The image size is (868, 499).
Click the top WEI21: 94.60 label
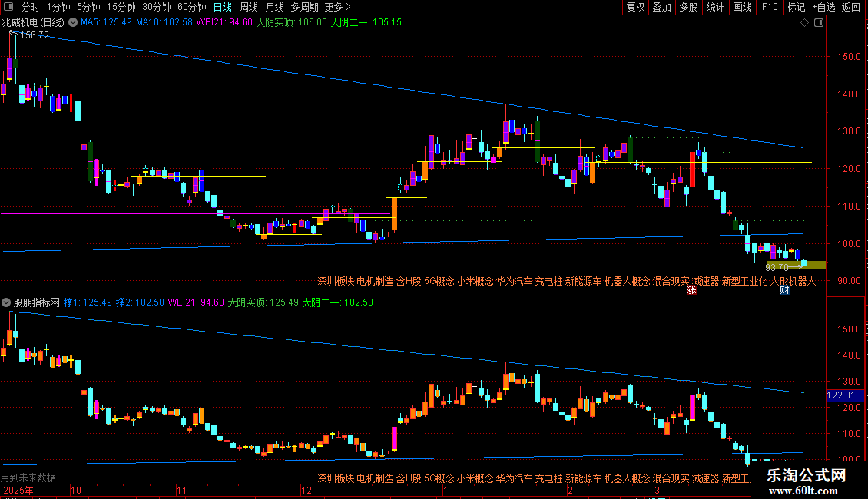(x=224, y=23)
